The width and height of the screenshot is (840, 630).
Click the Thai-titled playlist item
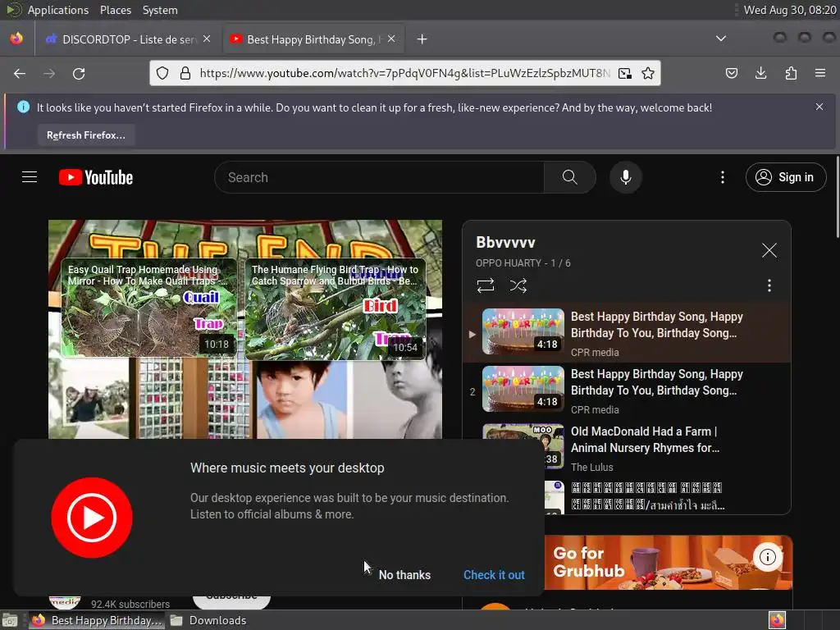click(626, 496)
